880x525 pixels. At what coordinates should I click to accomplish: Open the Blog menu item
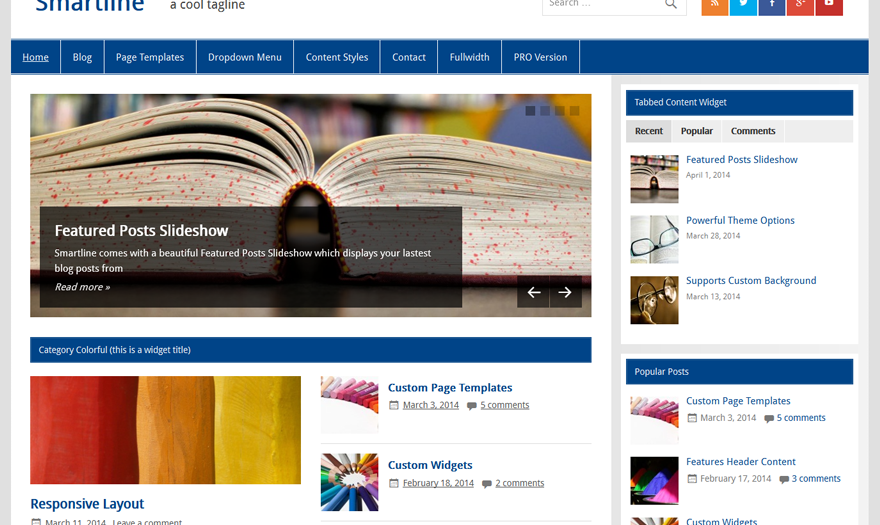(x=82, y=57)
